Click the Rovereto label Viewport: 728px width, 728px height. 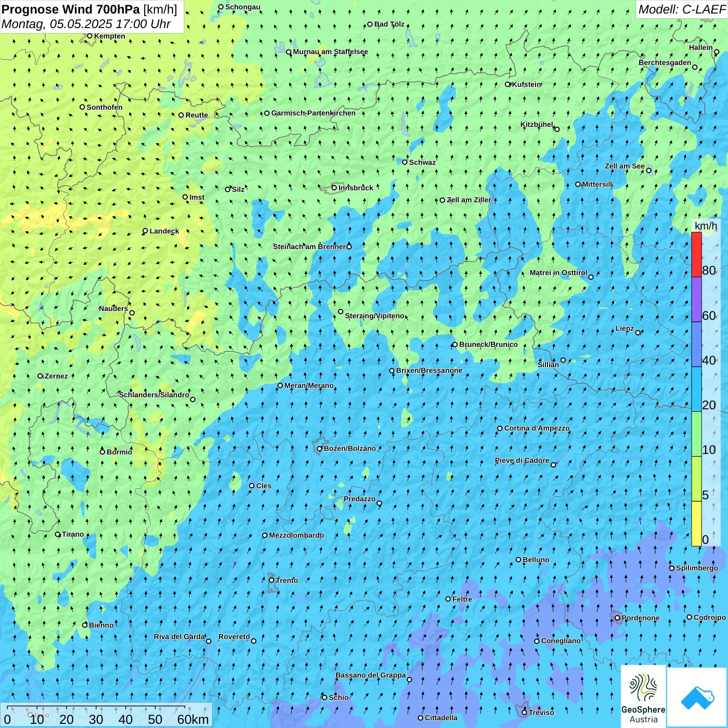point(234,636)
